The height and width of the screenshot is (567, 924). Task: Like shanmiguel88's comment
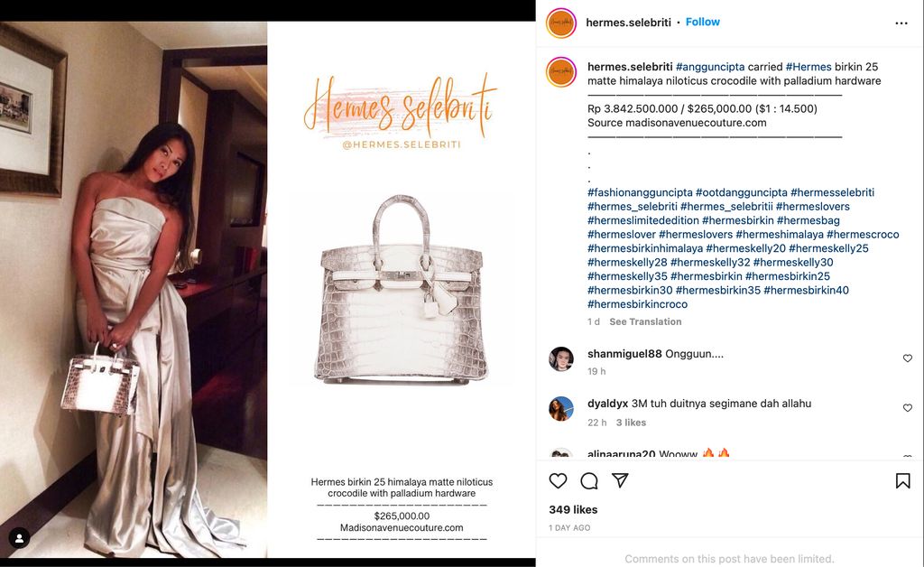pyautogui.click(x=908, y=358)
